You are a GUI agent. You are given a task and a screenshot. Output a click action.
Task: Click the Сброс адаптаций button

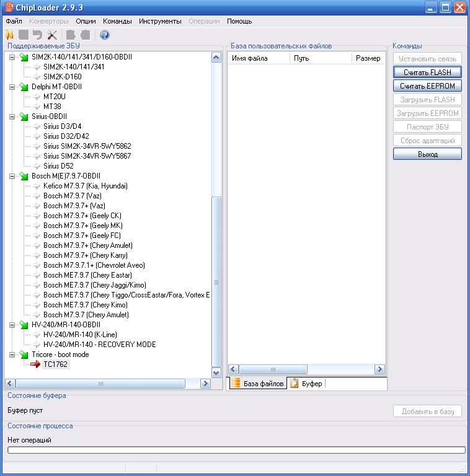[x=427, y=141]
